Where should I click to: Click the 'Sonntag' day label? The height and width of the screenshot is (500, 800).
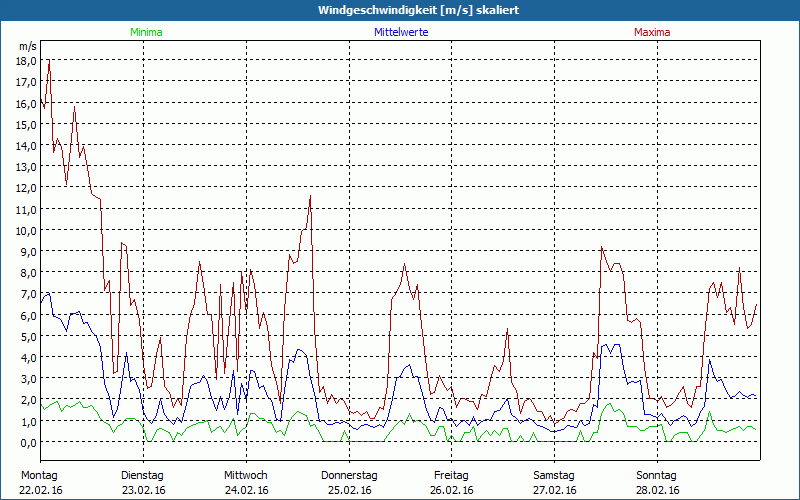[x=657, y=476]
